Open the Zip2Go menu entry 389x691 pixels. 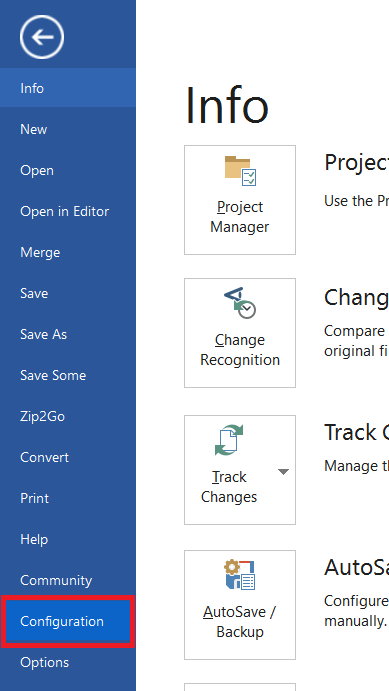tap(68, 416)
